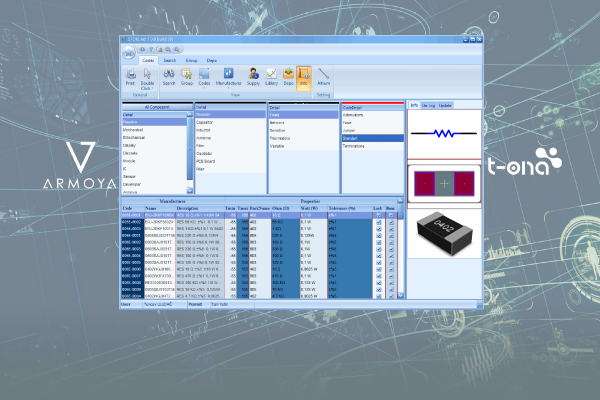Select Mechanical in component list

[154, 130]
